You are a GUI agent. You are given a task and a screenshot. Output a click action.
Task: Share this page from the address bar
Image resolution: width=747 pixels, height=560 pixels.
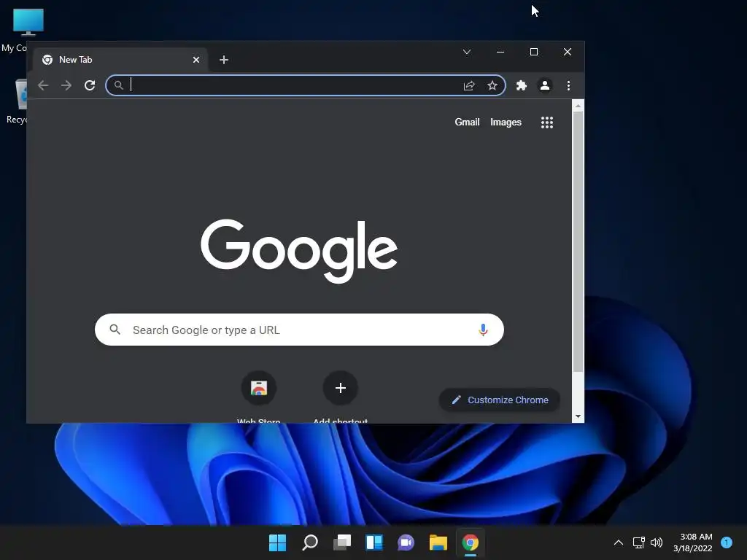pos(469,85)
